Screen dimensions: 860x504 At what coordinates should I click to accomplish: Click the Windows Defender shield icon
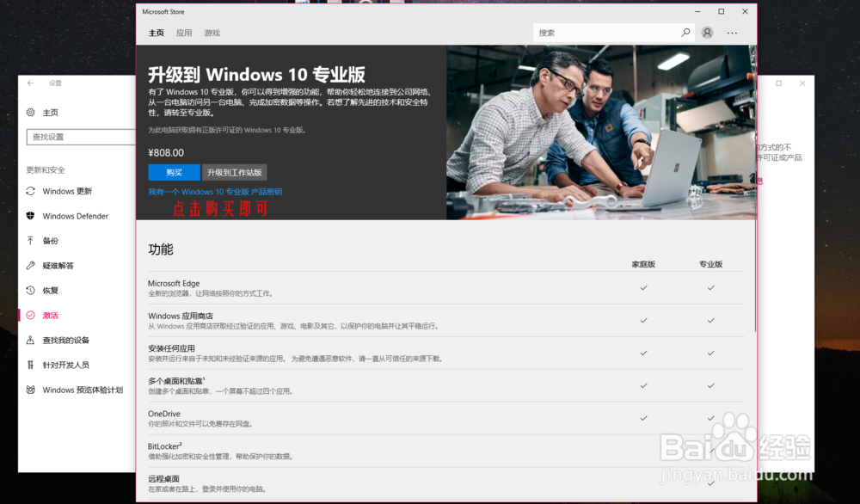coord(31,216)
